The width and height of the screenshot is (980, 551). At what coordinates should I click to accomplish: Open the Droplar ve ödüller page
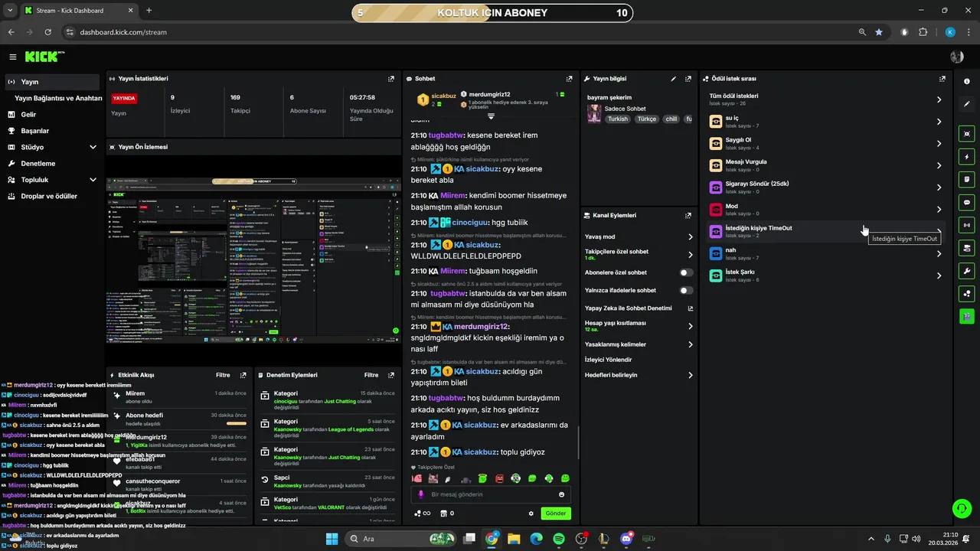click(x=51, y=196)
